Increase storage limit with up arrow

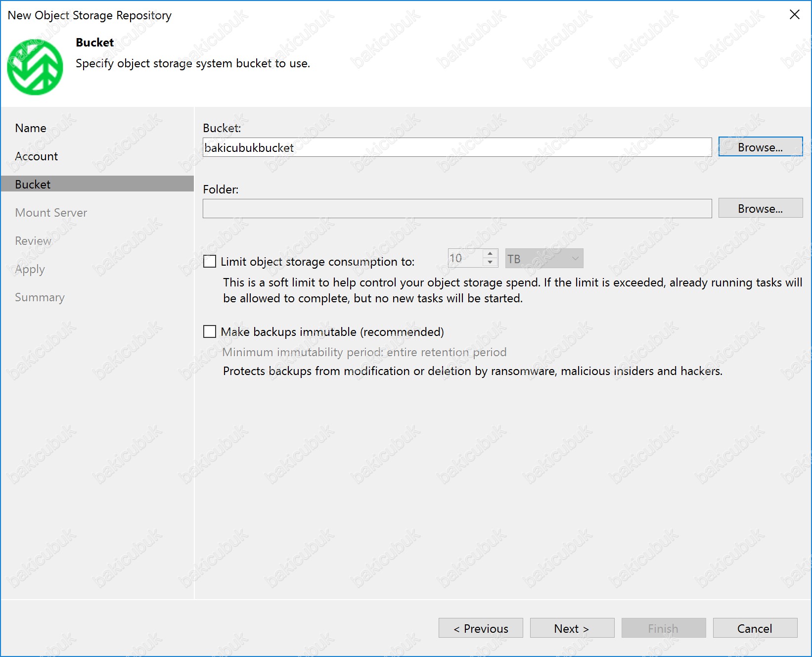pyautogui.click(x=490, y=254)
